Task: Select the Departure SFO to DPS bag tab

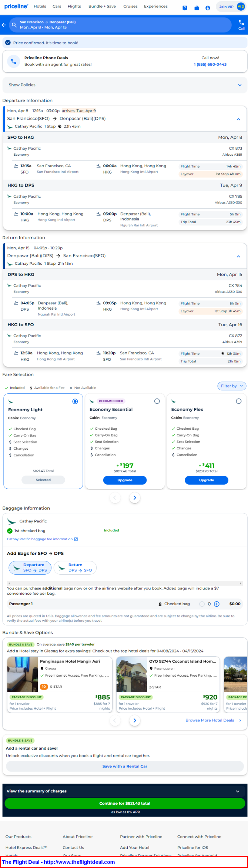Action: pos(30,568)
